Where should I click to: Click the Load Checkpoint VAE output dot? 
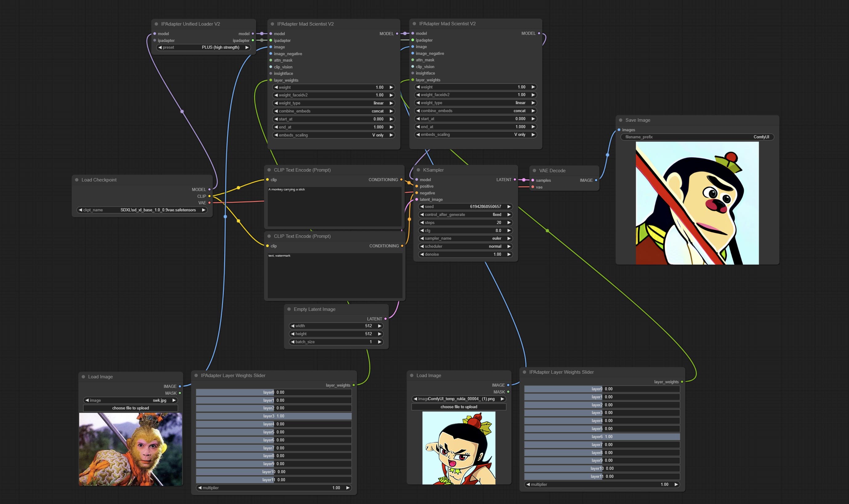pos(209,203)
